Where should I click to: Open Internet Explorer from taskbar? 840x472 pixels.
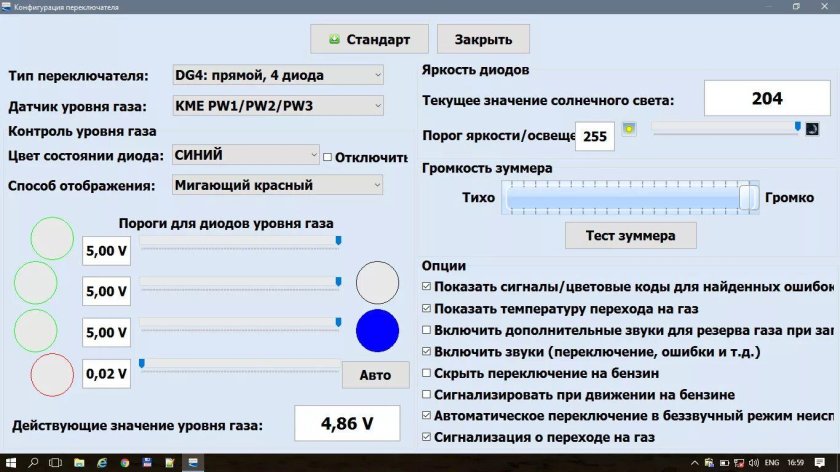[x=102, y=462]
